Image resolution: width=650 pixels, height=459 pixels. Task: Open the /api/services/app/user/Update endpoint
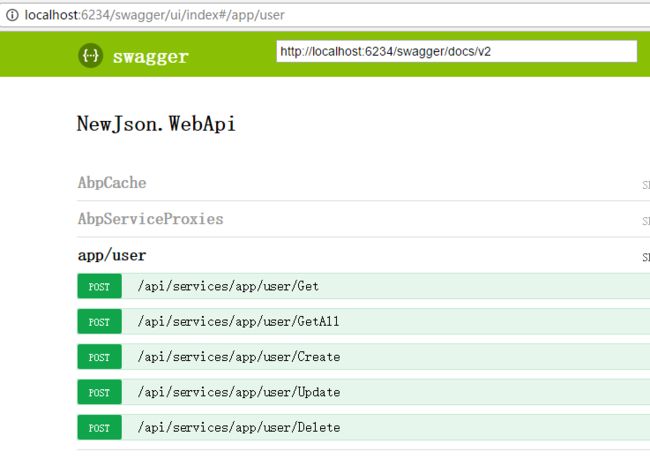239,392
